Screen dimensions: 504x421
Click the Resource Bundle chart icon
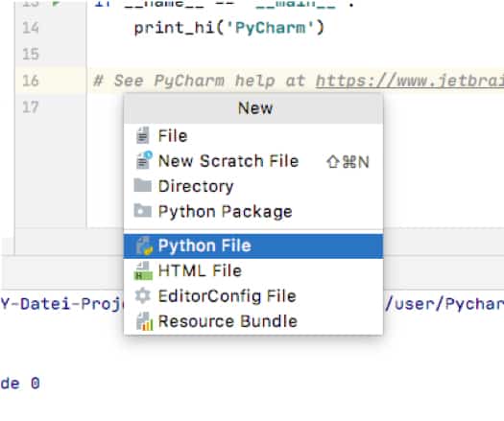coord(144,321)
